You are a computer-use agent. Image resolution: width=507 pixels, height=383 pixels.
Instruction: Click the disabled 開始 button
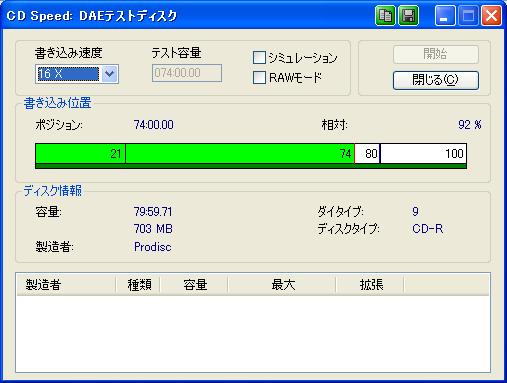[x=436, y=54]
